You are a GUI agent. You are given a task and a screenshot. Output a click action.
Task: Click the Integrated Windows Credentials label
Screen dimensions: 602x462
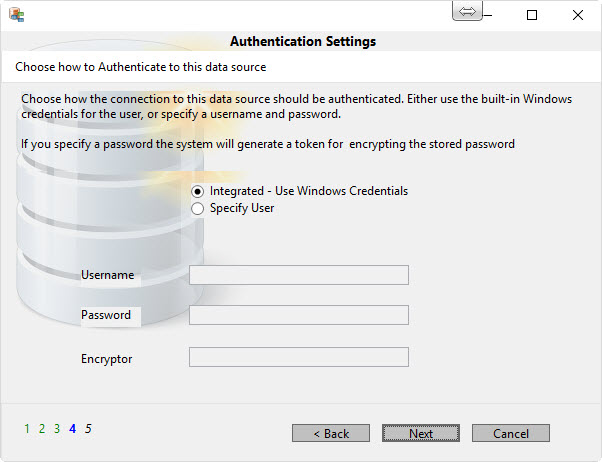(x=309, y=191)
